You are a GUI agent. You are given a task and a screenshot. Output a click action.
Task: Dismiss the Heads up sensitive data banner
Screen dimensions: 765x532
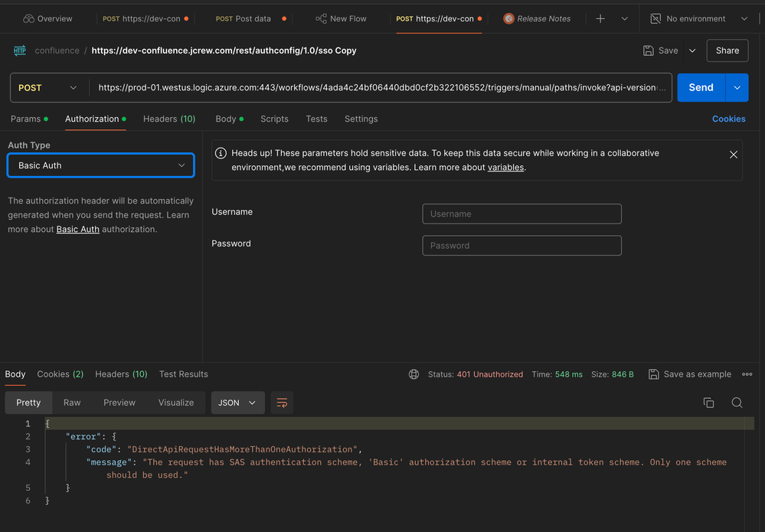click(734, 155)
